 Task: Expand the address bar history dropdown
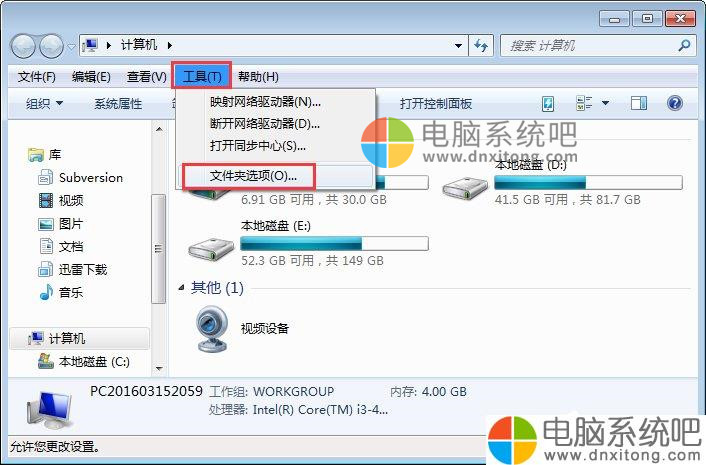[x=458, y=45]
